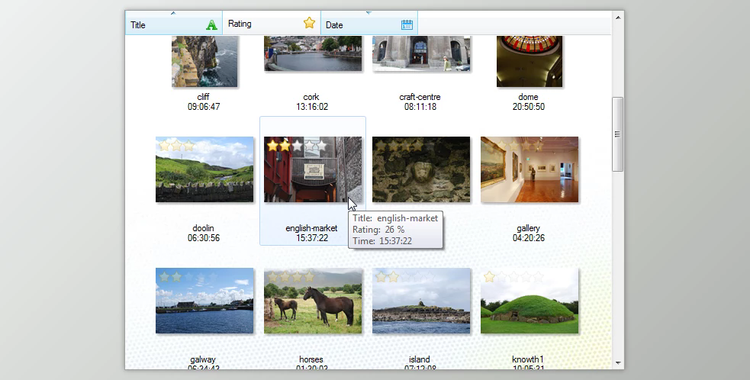750x380 pixels.
Task: Click first star on island photo
Action: pos(381,277)
